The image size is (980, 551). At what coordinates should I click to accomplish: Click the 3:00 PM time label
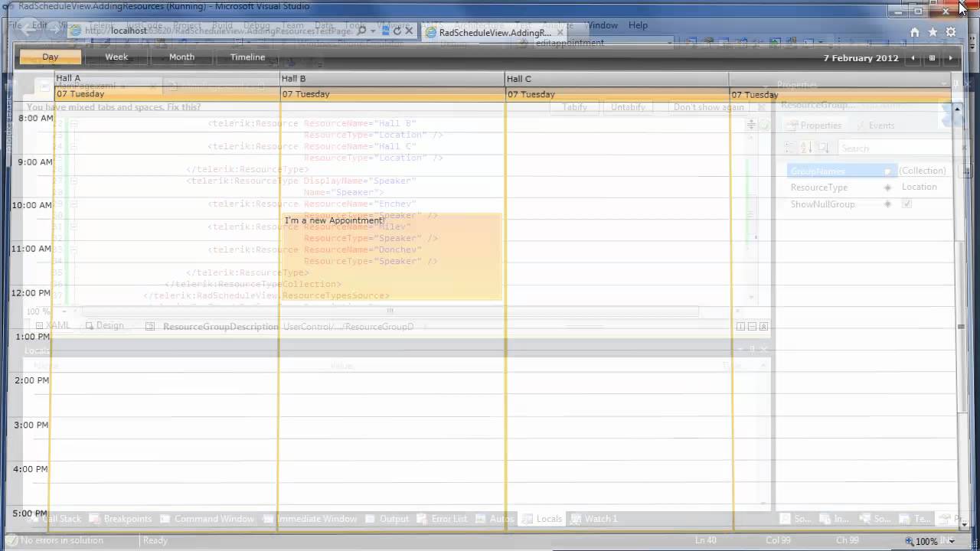point(32,425)
